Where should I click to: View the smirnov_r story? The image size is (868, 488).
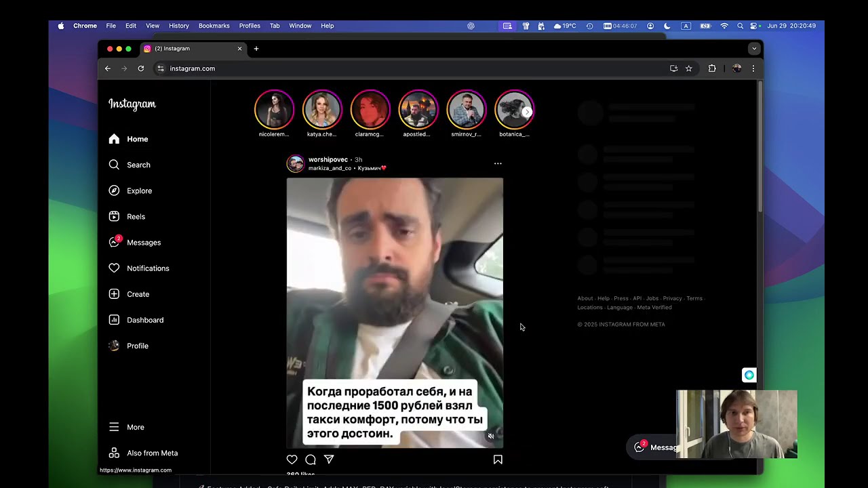click(x=467, y=109)
